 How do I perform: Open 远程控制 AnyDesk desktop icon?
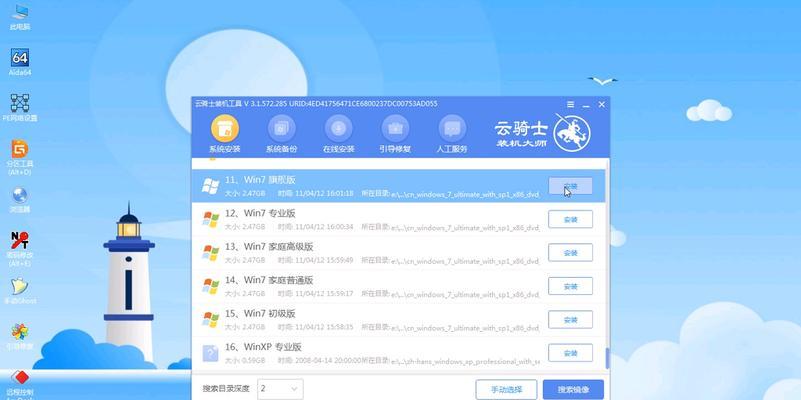tap(20, 384)
